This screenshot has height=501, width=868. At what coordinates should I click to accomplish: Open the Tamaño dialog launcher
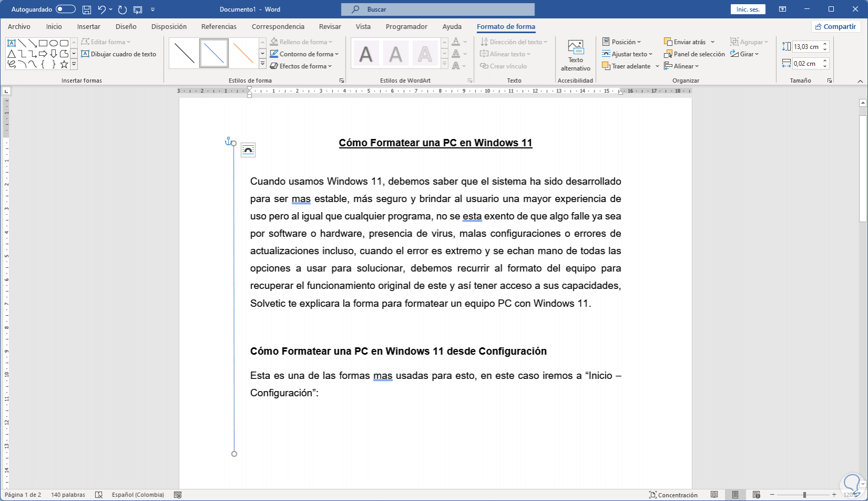click(830, 81)
